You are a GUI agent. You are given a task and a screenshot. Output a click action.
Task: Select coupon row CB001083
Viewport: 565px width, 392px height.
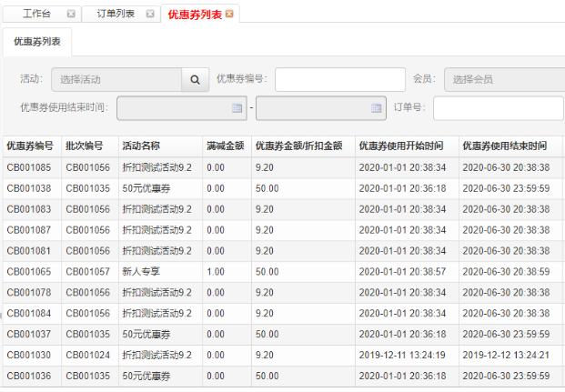coord(284,210)
